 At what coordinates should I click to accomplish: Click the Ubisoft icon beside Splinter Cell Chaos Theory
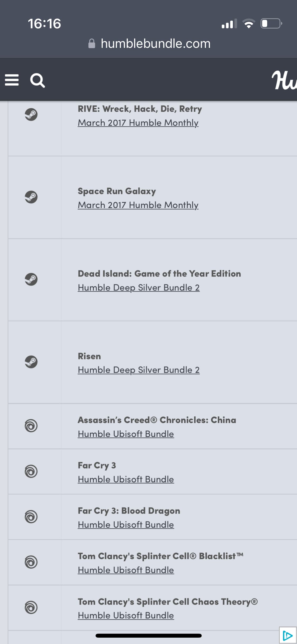pos(31,608)
